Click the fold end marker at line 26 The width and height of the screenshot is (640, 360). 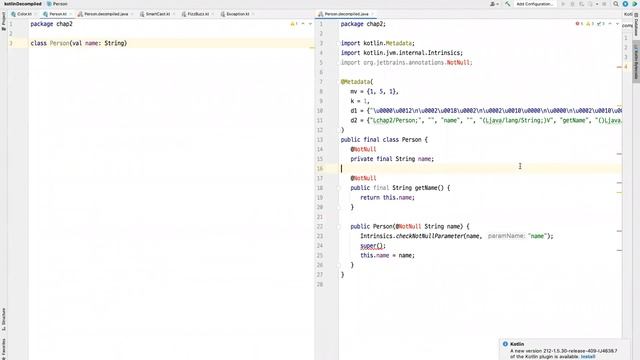pyautogui.click(x=338, y=265)
